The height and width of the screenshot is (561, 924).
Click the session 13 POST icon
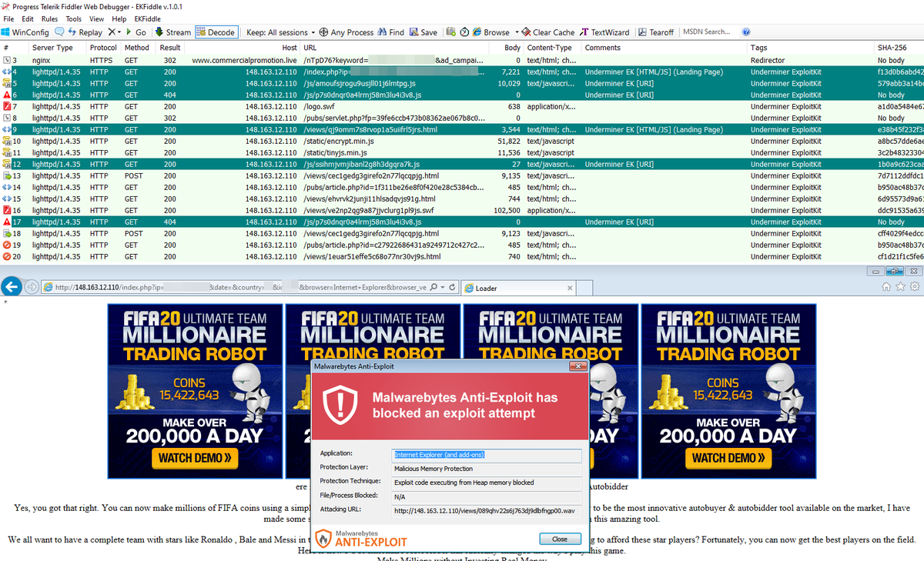click(x=7, y=175)
